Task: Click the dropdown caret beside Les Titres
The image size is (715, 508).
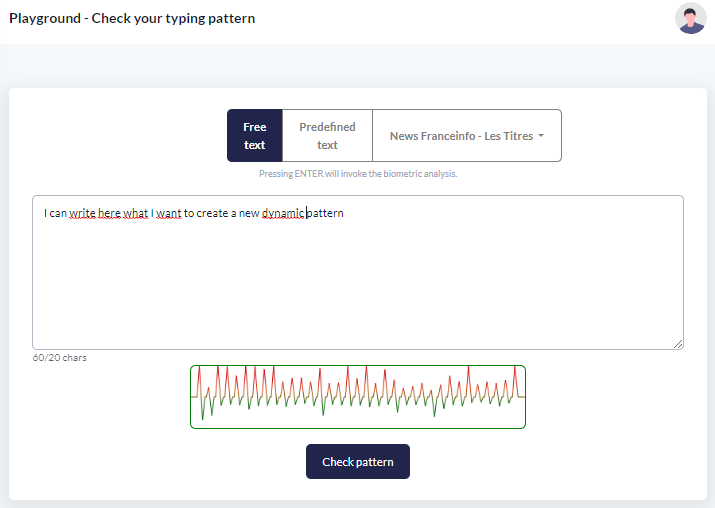Action: point(541,136)
